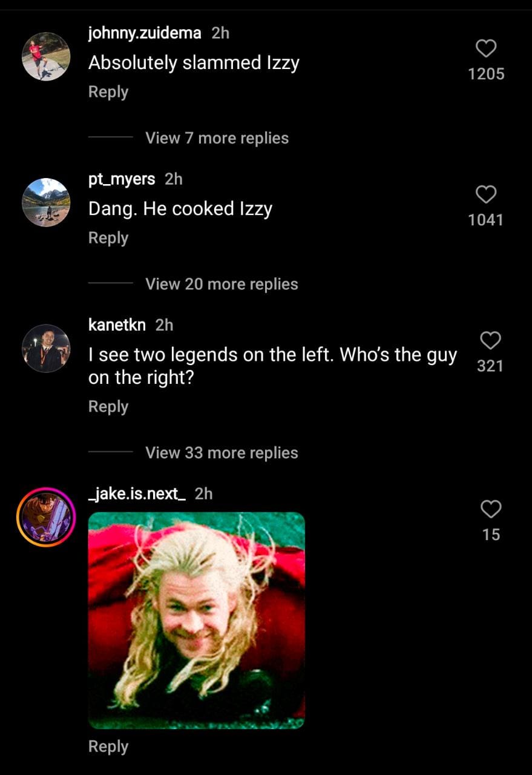Screen dimensions: 532x775
Task: Like johnny.zuidema's comment with the heart
Action: click(x=486, y=48)
